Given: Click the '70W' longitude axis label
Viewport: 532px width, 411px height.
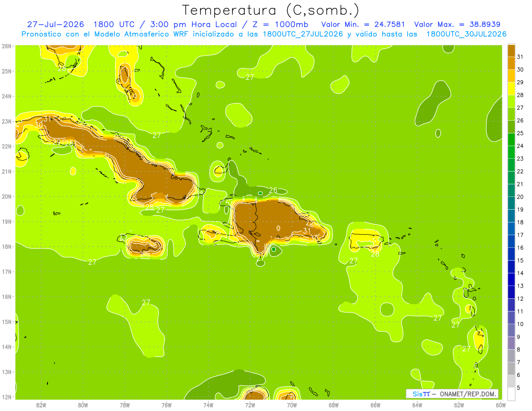Looking at the screenshot, I should point(292,405).
